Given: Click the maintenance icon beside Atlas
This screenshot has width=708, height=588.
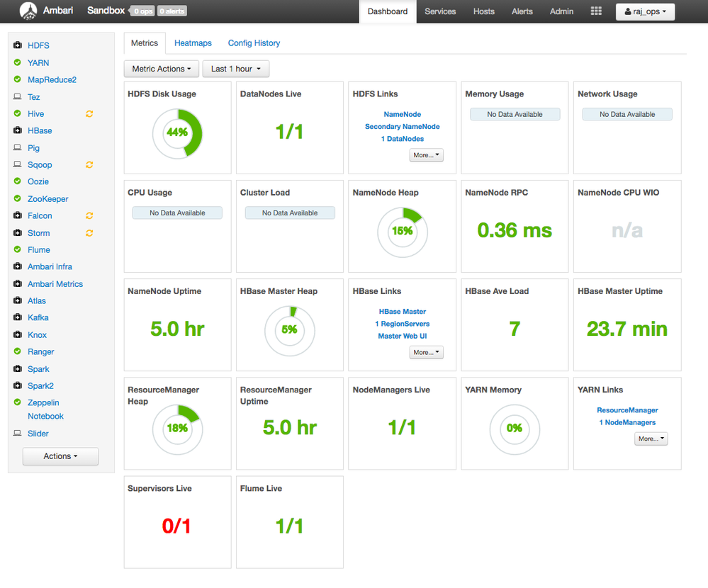Looking at the screenshot, I should tap(18, 300).
